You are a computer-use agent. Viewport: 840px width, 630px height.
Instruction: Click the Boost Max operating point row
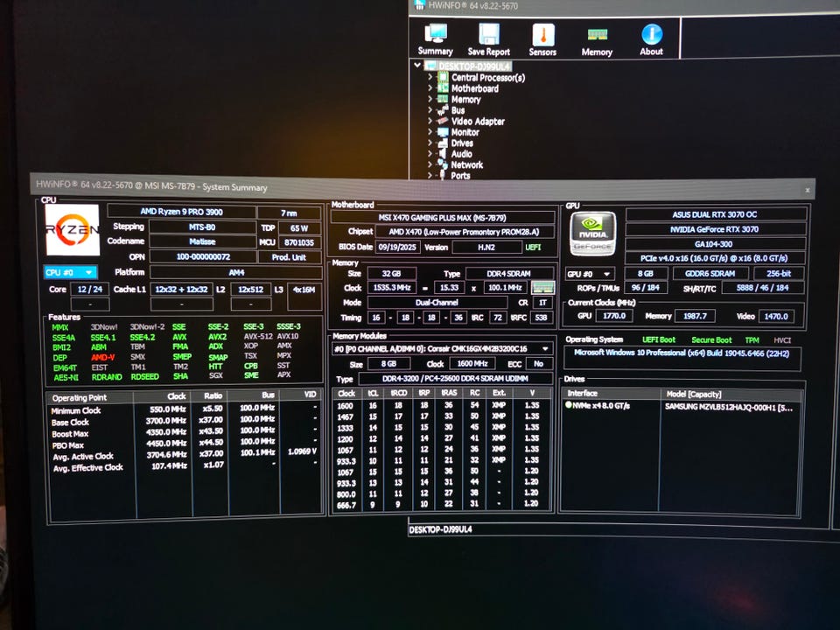point(185,433)
